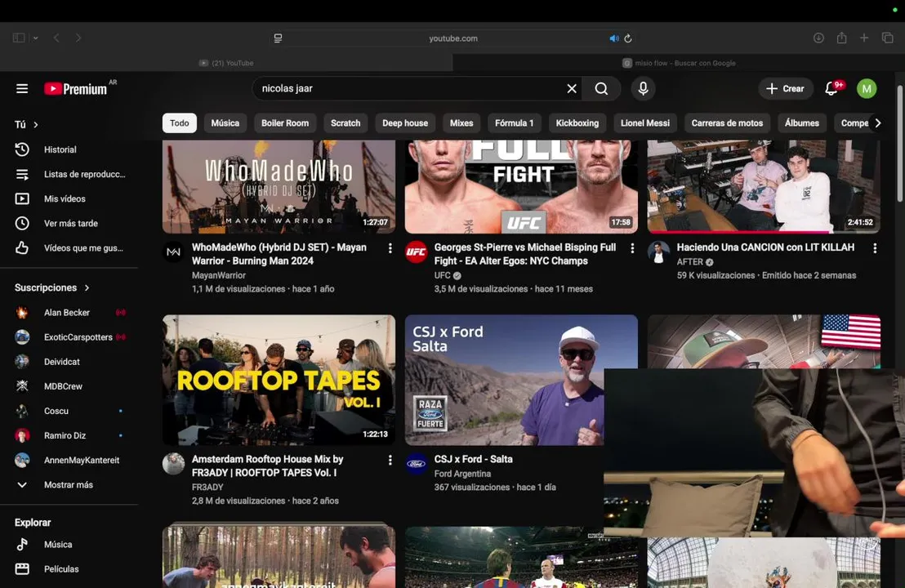Play the UFC Full Fight thumbnail
This screenshot has height=588, width=905.
pyautogui.click(x=521, y=186)
